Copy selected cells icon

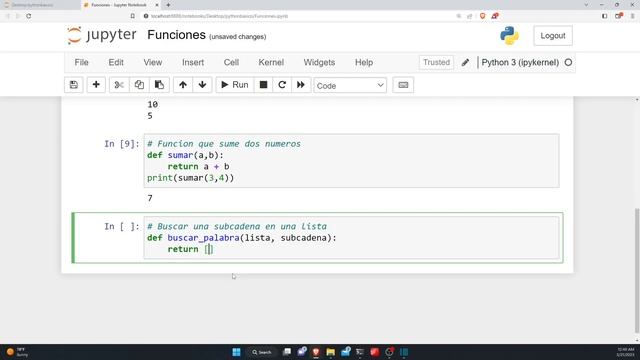tap(139, 85)
